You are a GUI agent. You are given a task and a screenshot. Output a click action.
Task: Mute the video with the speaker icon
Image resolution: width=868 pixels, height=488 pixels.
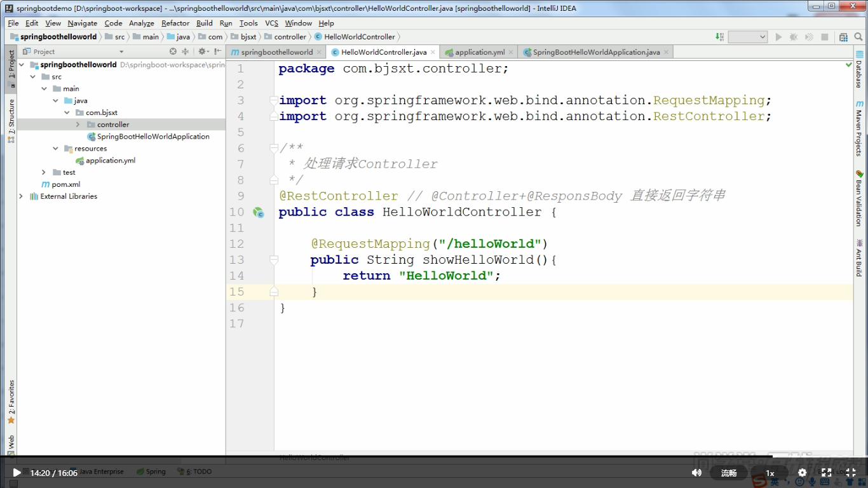click(x=696, y=473)
